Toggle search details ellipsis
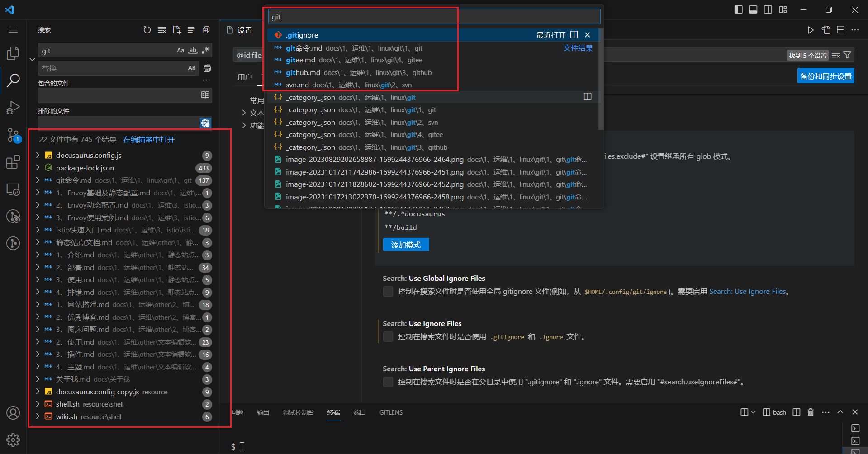This screenshot has width=868, height=454. point(206,80)
